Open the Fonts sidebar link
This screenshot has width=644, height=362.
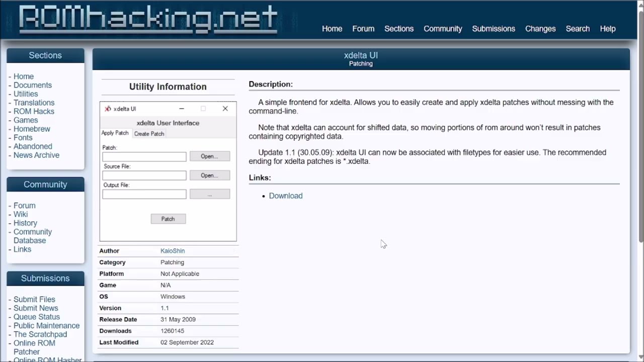pyautogui.click(x=23, y=138)
